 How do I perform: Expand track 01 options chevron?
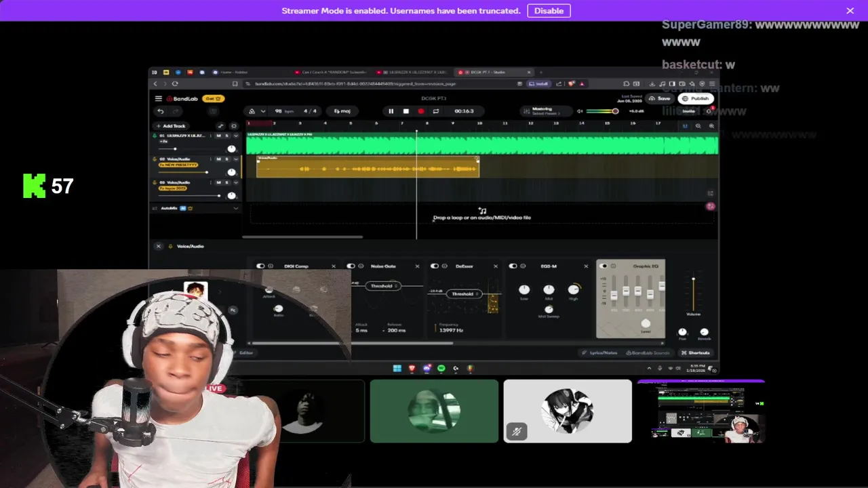[235, 136]
